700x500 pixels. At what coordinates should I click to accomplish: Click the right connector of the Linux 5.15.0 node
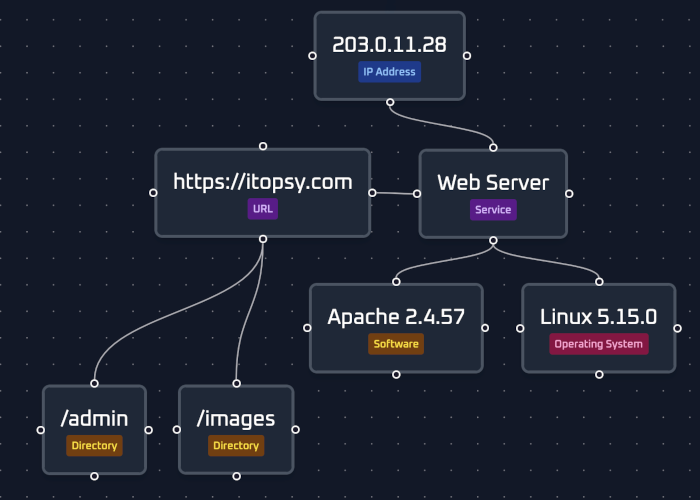tap(677, 328)
